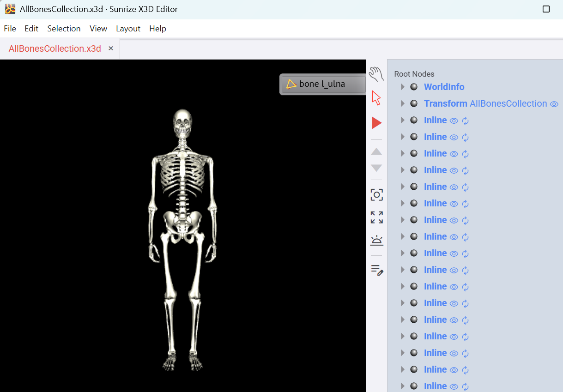Close the AllBonesCollection.x3d tab
Viewport: 563px width, 392px height.
[x=111, y=48]
